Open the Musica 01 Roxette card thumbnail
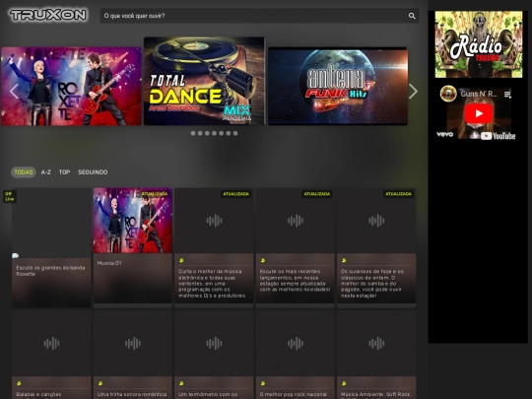Viewport: 532px width, 399px height. [133, 221]
